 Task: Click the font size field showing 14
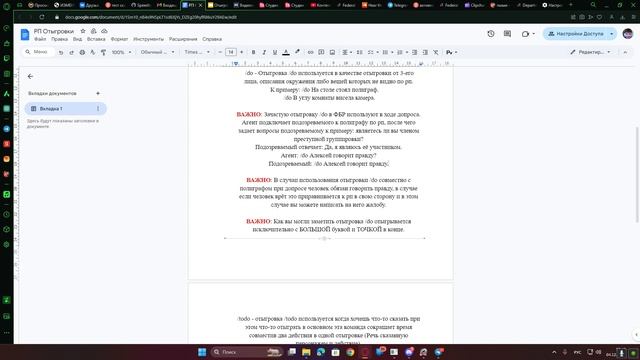[x=231, y=52]
